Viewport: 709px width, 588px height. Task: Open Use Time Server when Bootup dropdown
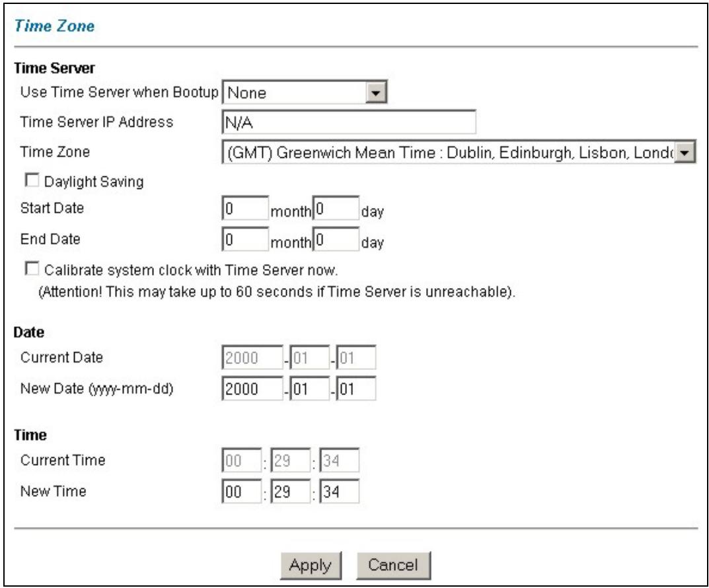pos(305,92)
